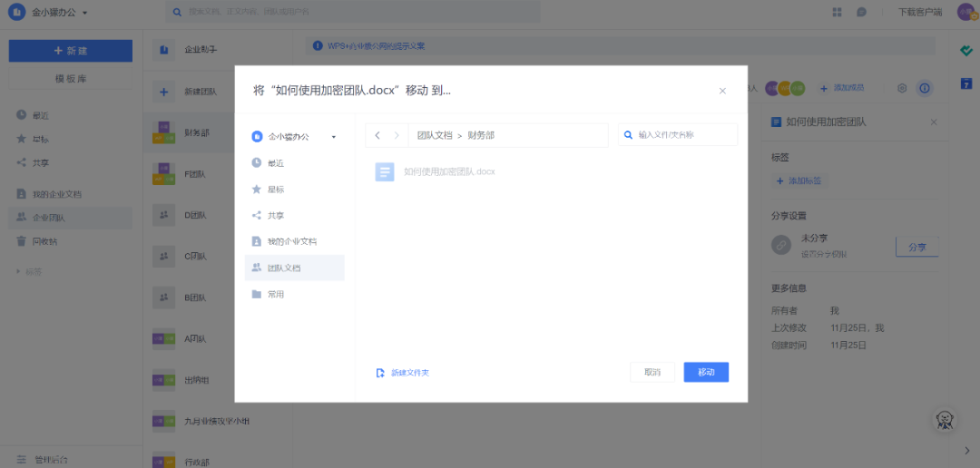The image size is (980, 468).
Task: Select 星标 in the dialog sidebar
Action: click(294, 190)
